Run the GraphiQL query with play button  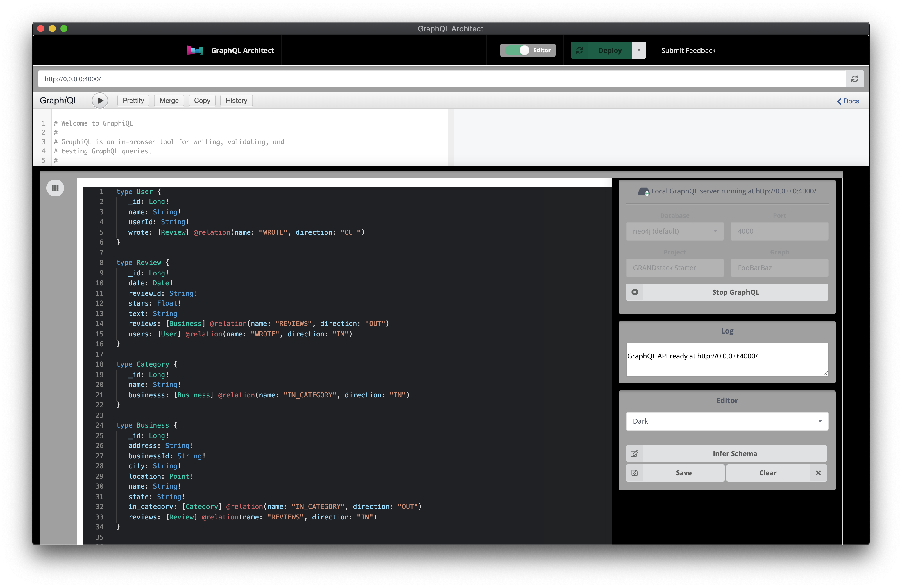point(100,101)
